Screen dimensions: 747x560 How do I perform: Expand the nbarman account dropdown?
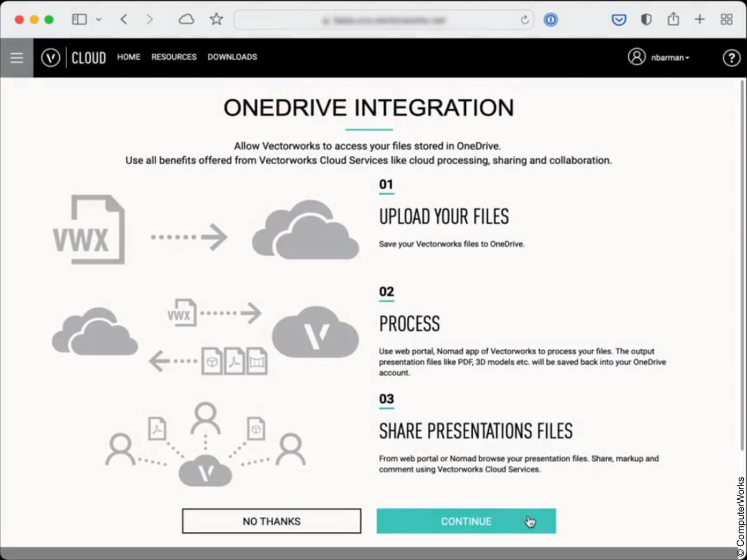pos(670,58)
